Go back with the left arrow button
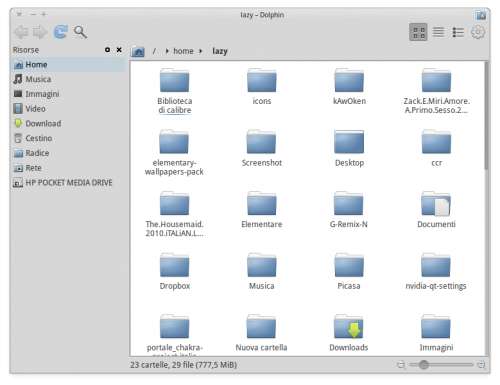Viewport: 500px width, 385px height. tap(21, 32)
